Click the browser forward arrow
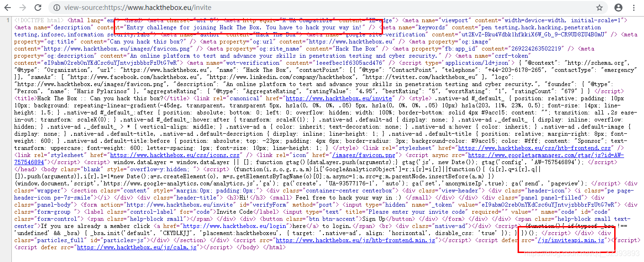 click(22, 8)
